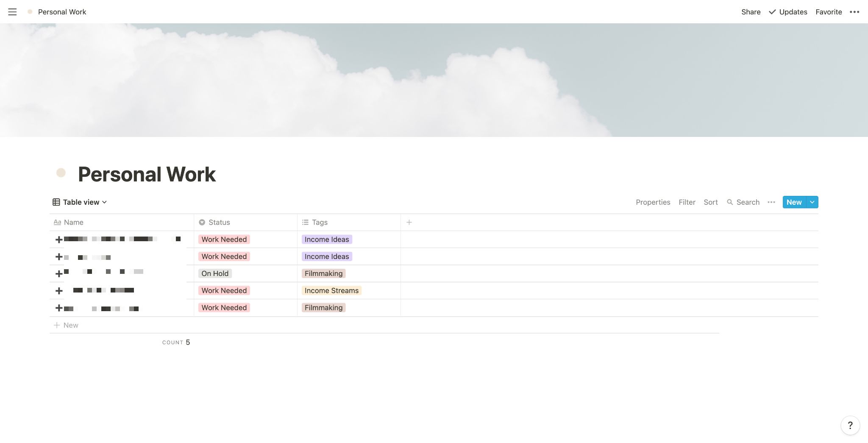Viewport: 868px width, 443px height.
Task: Click the help question mark button
Action: (x=850, y=425)
